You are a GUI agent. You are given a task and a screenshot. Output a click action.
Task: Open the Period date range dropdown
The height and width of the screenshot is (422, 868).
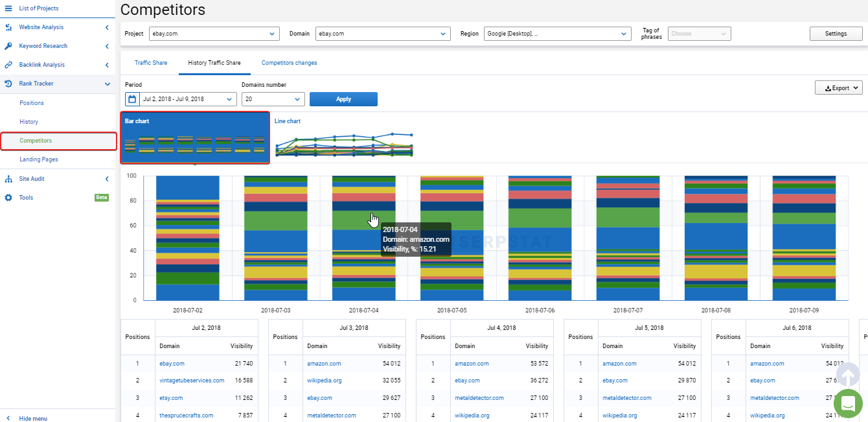(x=181, y=99)
